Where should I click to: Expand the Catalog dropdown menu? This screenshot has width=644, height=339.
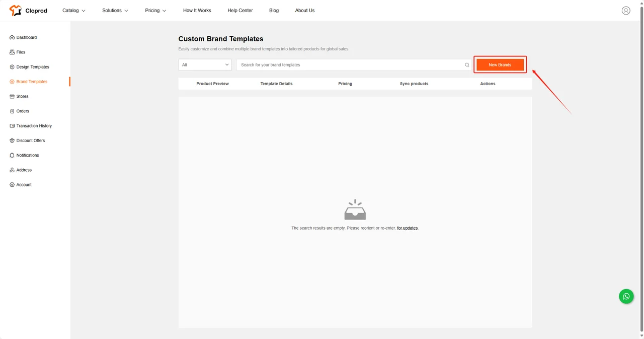(74, 11)
